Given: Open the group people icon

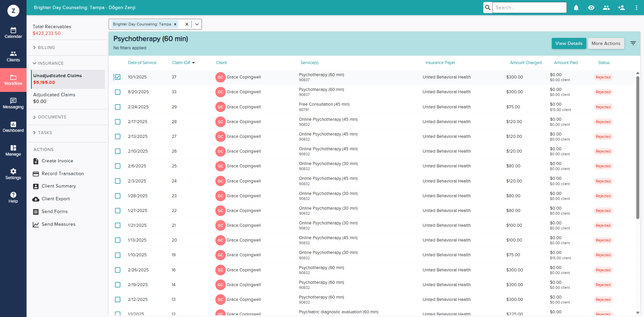Looking at the screenshot, I should click(606, 7).
